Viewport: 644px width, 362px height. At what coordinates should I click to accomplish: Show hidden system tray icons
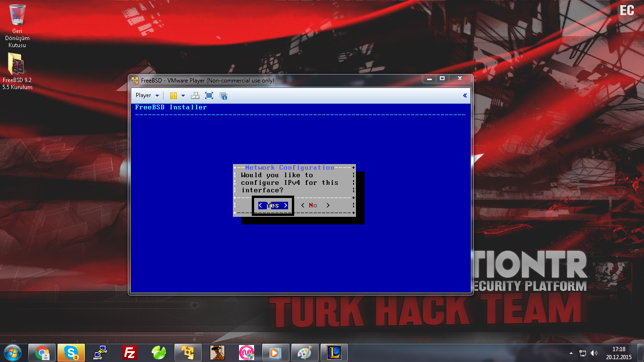point(571,353)
